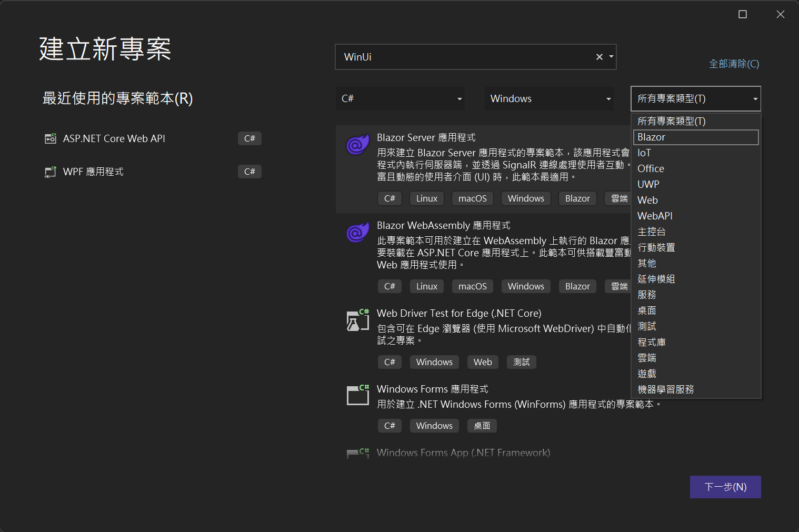Image resolution: width=799 pixels, height=532 pixels.
Task: Click 桌面 tag under Windows Forms 應用程式
Action: 482,426
